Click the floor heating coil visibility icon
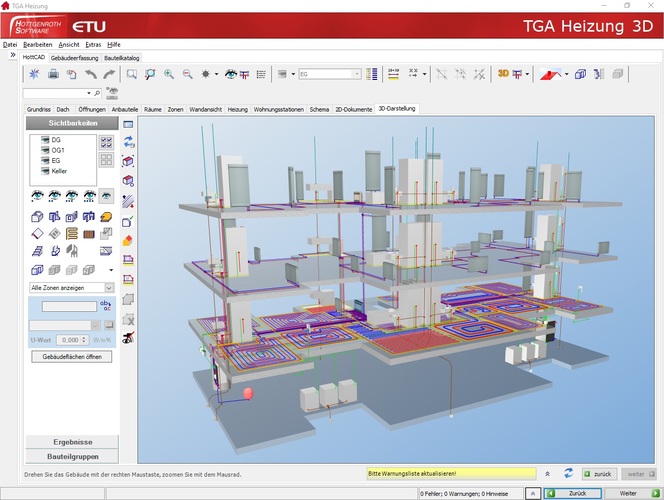The image size is (664, 500). point(72,234)
